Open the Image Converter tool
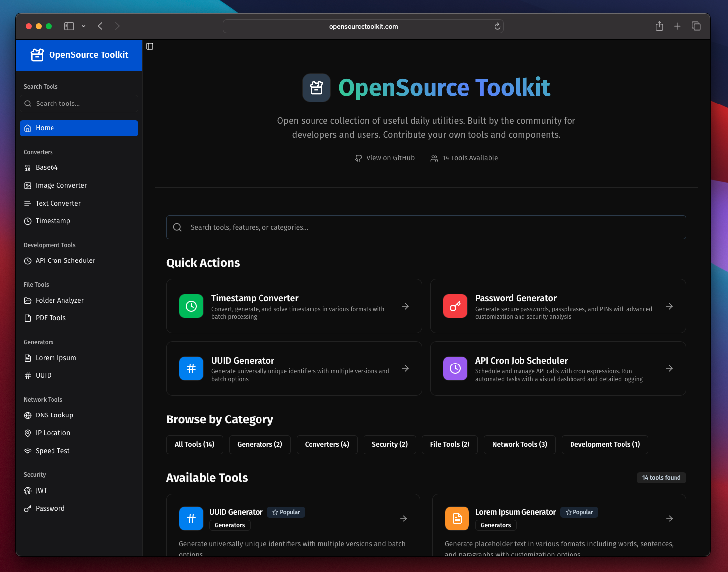This screenshot has height=572, width=728. 61,185
